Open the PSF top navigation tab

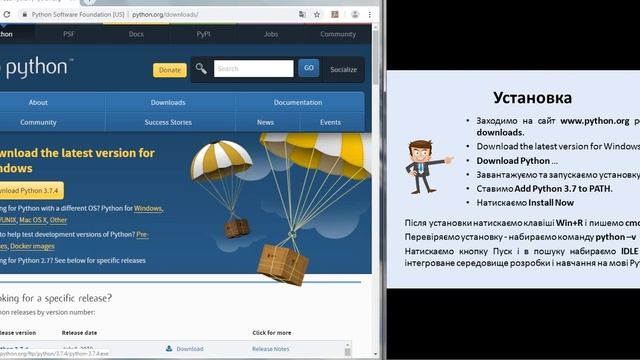point(69,34)
